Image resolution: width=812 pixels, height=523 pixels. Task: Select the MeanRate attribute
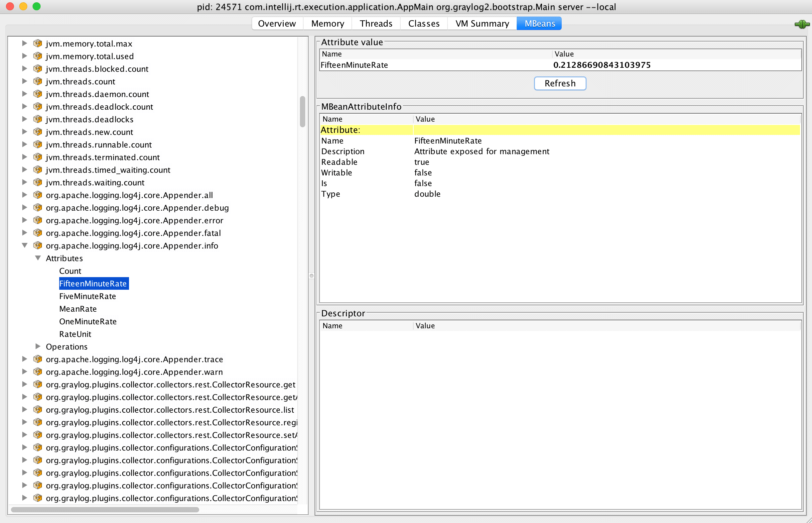tap(78, 309)
